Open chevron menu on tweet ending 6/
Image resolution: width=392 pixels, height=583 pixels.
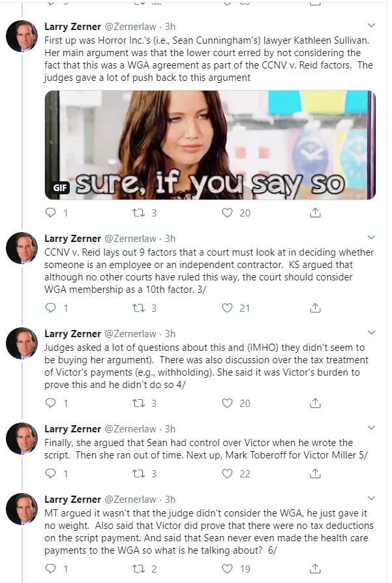[371, 499]
